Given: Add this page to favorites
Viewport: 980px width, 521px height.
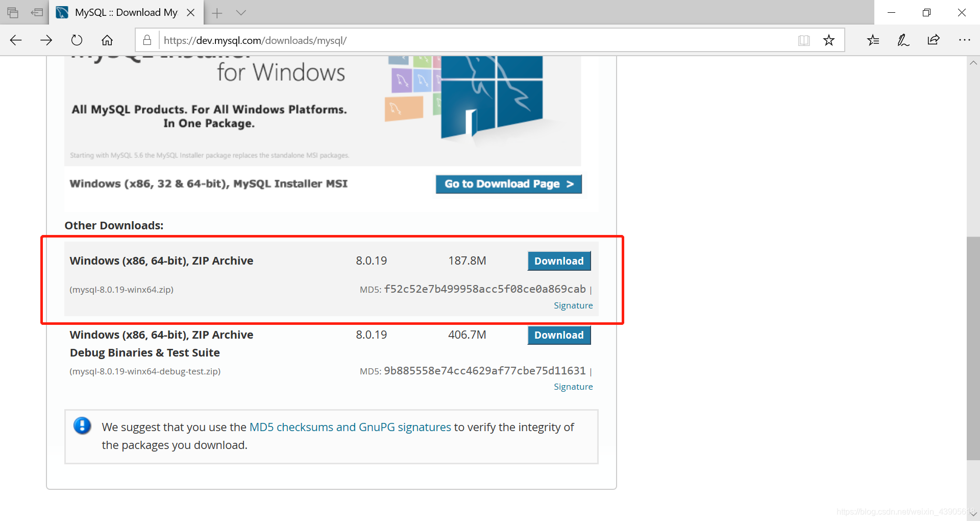Looking at the screenshot, I should click(829, 40).
